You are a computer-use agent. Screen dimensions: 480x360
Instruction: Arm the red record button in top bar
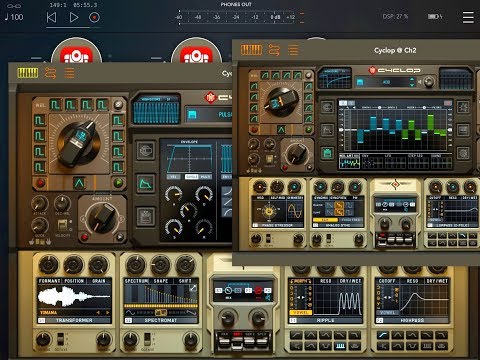click(94, 17)
